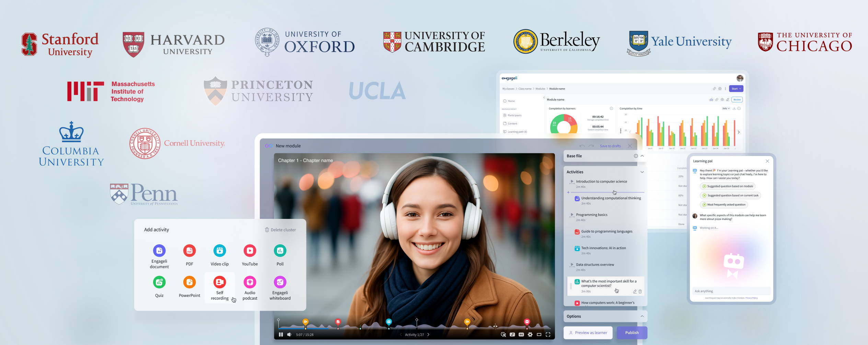The width and height of the screenshot is (868, 345).
Task: Click the 'Ask anything' input field
Action: point(731,291)
